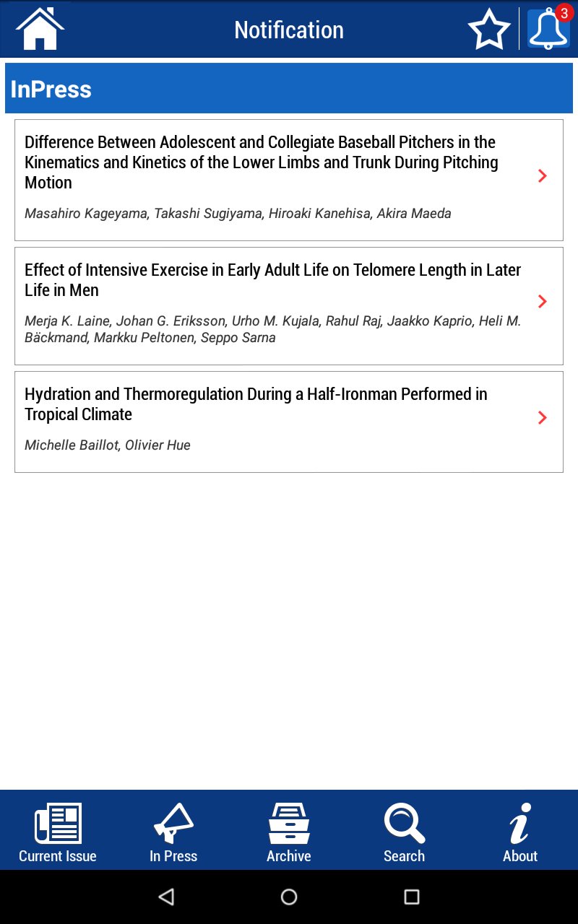Expand Half-Ironman article chevron
Screen dimensions: 578x924
click(x=543, y=417)
